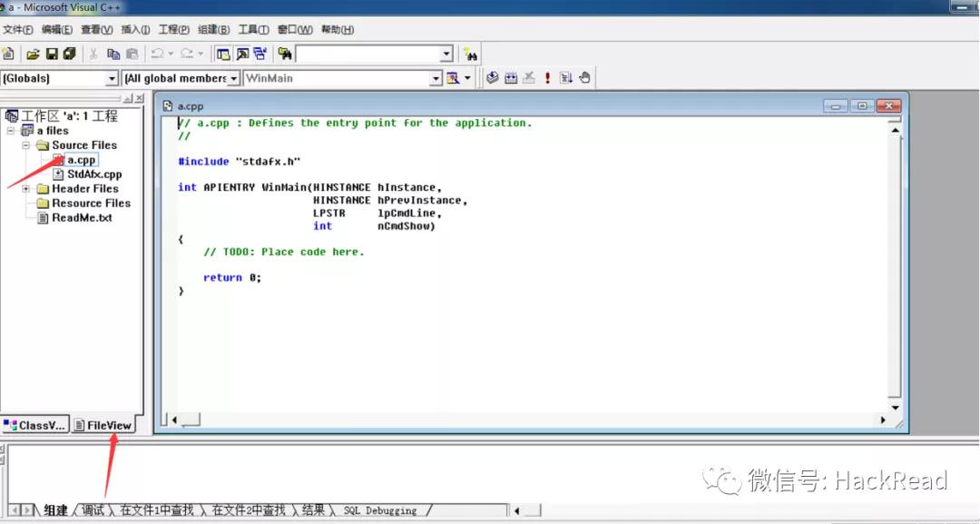Insert a breakpoint using the hand icon

click(583, 77)
